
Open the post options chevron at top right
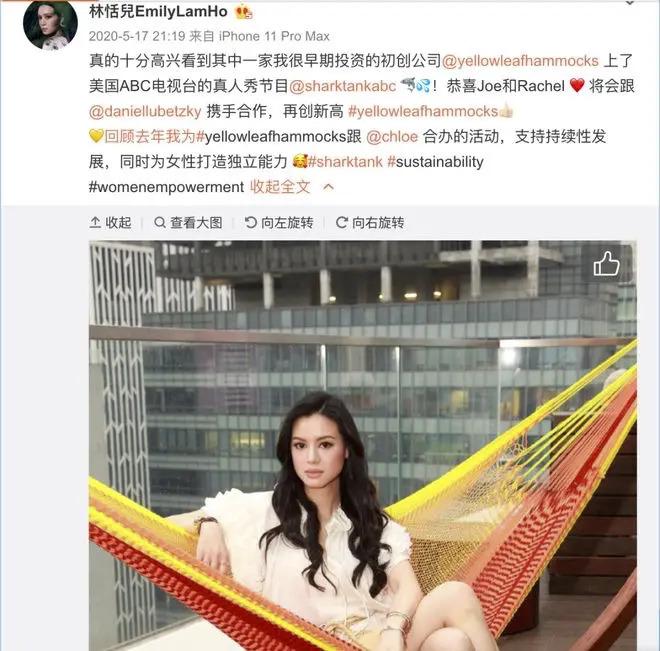coord(630,3)
